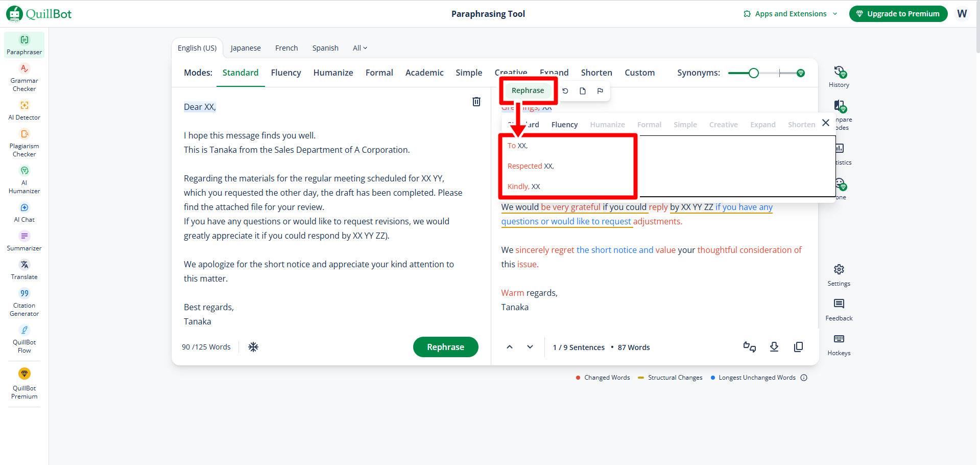Expand the All languages dropdown
This screenshot has width=980, height=465.
[x=360, y=48]
